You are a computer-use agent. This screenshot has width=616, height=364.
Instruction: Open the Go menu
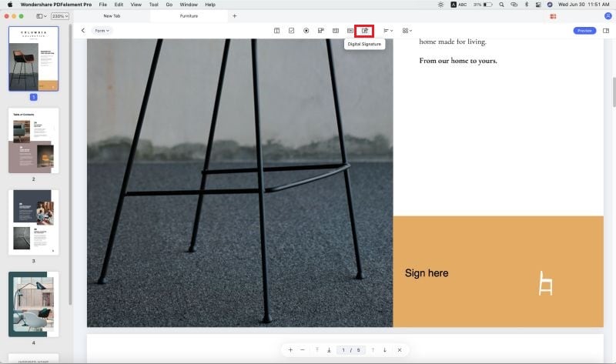click(169, 5)
